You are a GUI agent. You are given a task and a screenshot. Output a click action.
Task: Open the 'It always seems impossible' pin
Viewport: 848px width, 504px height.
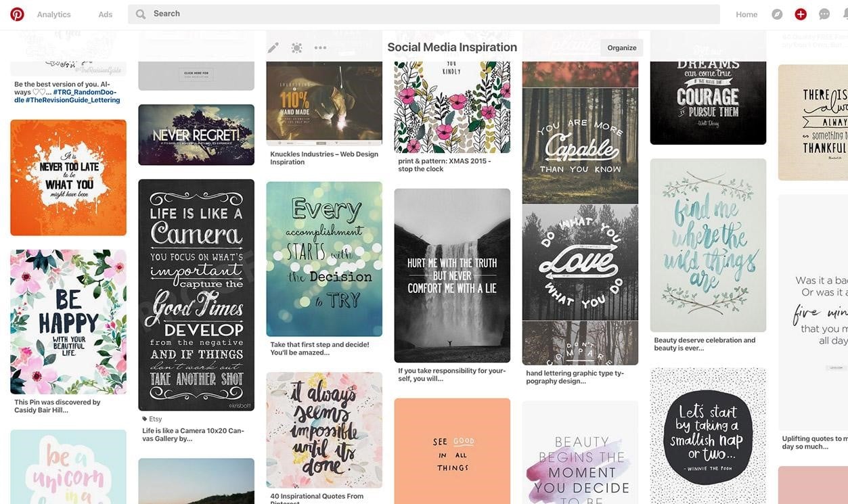point(324,430)
